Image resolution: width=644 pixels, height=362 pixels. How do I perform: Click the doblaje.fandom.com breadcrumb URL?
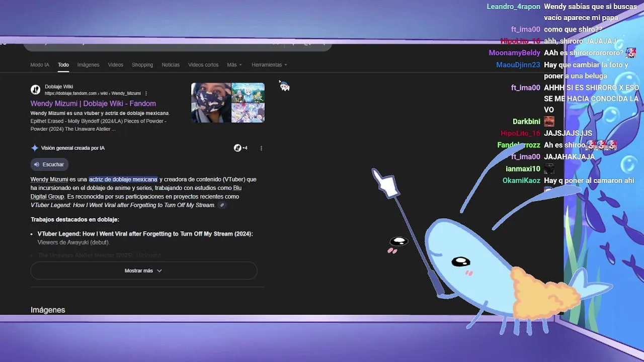point(93,94)
